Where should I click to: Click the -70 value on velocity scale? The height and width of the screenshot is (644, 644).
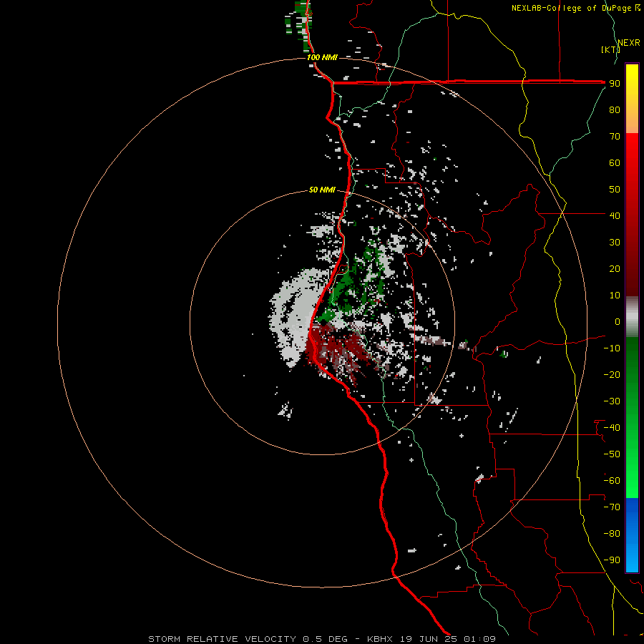[x=612, y=507]
